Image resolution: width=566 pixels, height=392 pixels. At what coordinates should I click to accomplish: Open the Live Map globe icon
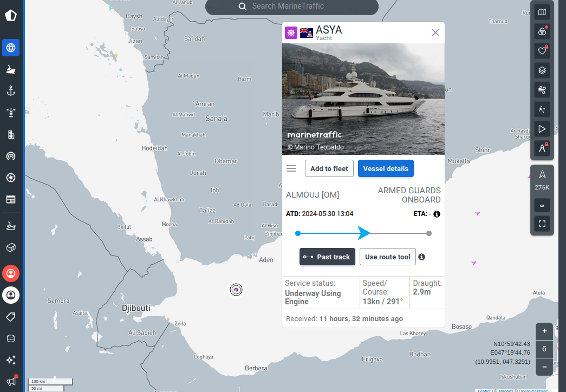[11, 48]
